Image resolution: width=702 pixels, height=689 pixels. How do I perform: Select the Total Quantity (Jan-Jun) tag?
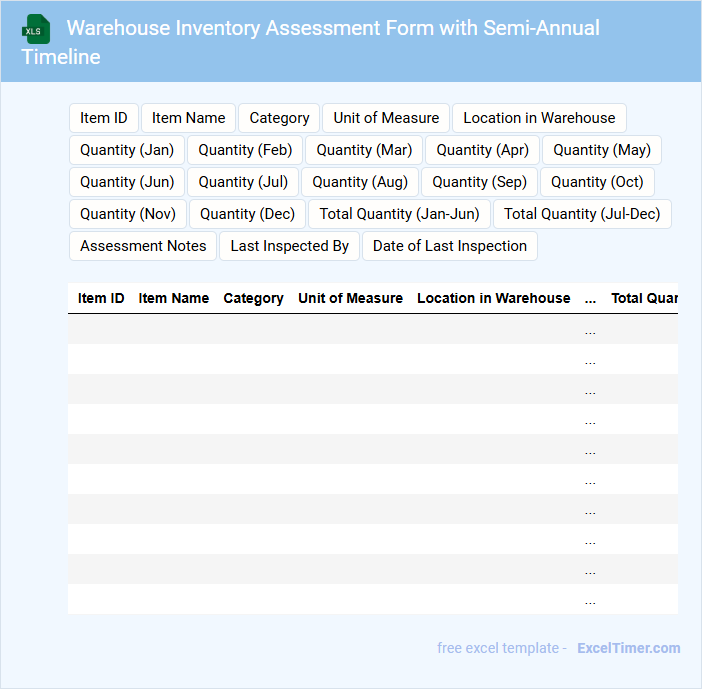[x=399, y=214]
